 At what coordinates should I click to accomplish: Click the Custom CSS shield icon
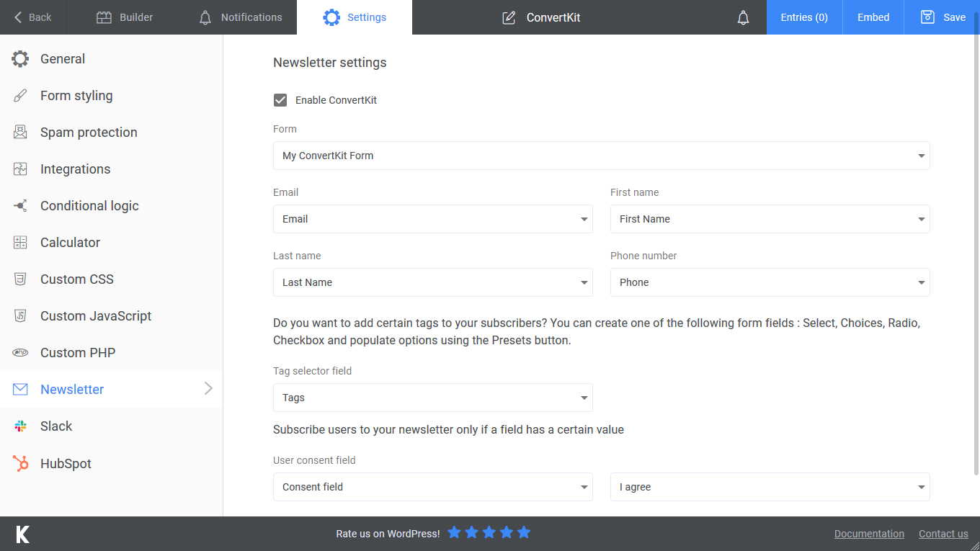pyautogui.click(x=20, y=279)
